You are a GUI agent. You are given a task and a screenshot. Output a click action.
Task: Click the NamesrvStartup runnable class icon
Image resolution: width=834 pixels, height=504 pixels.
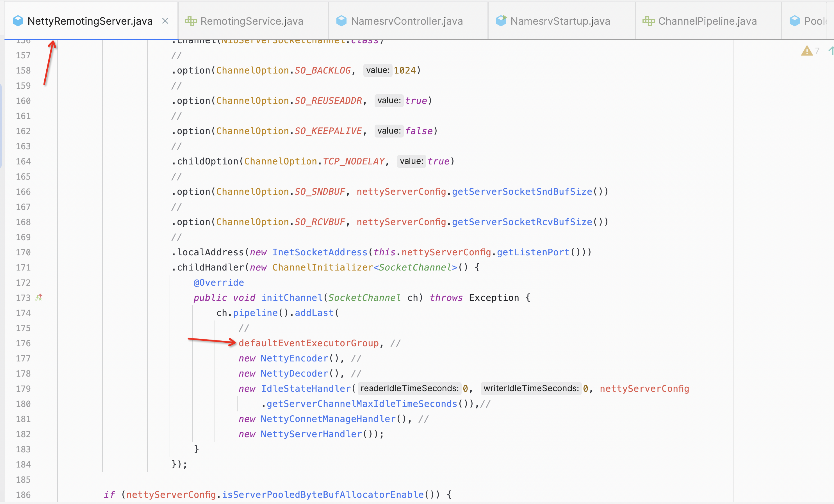point(501,21)
